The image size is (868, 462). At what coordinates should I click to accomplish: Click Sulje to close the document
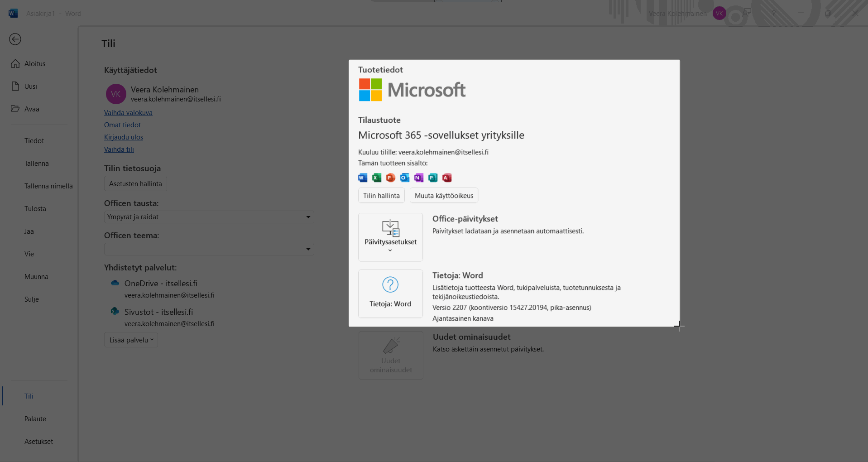(x=32, y=299)
